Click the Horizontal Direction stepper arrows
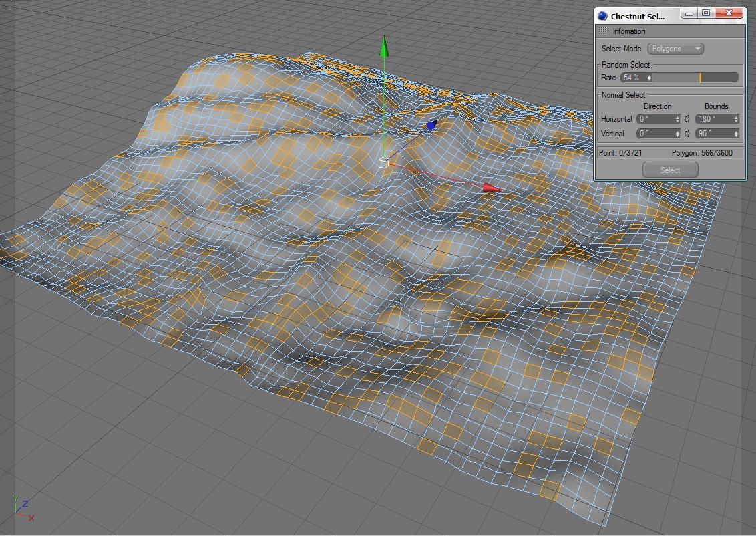 [677, 119]
